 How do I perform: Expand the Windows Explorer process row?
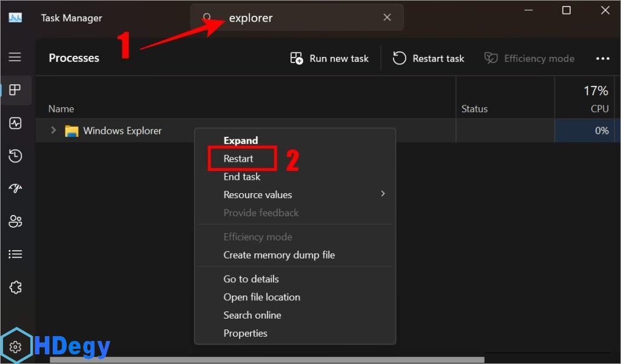pos(53,131)
